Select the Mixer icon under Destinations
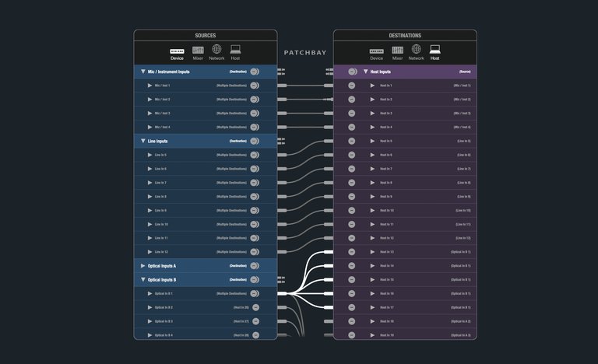The width and height of the screenshot is (598, 364). tap(397, 53)
